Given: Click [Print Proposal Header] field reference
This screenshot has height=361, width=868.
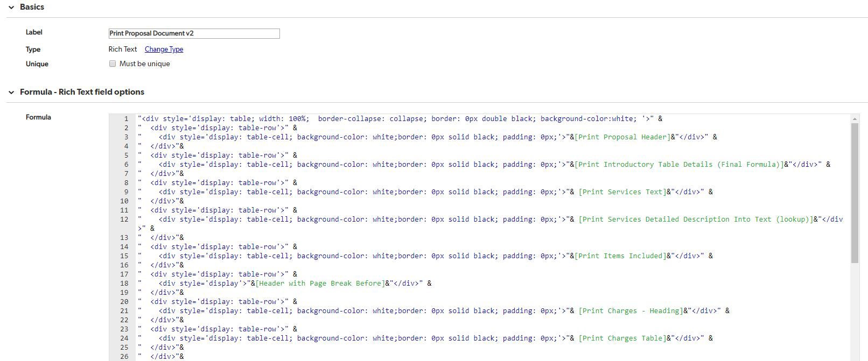Looking at the screenshot, I should pos(622,137).
